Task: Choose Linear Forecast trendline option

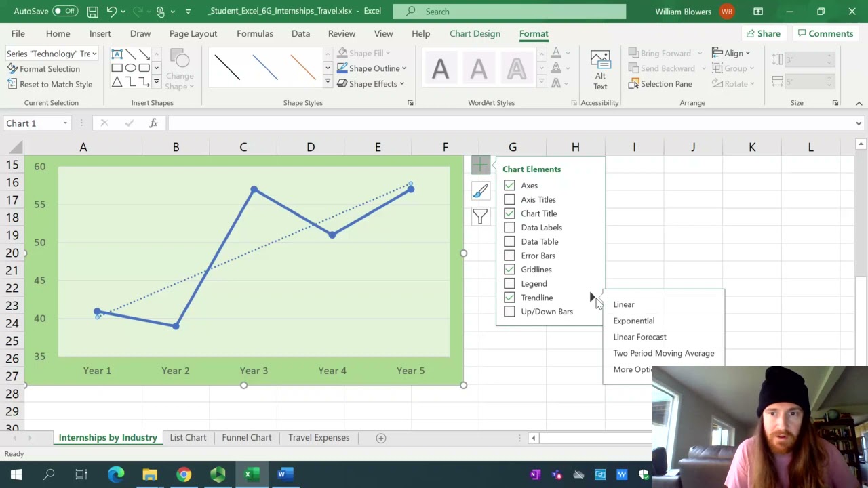Action: click(639, 337)
